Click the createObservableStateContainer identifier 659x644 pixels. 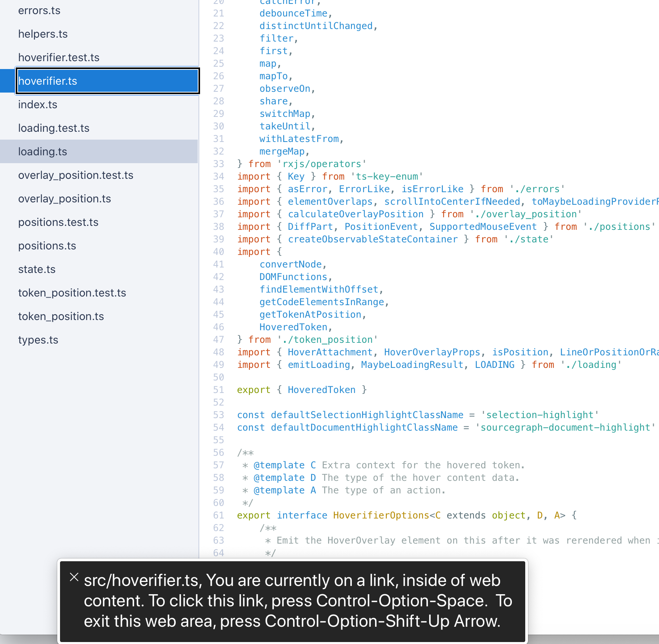373,239
